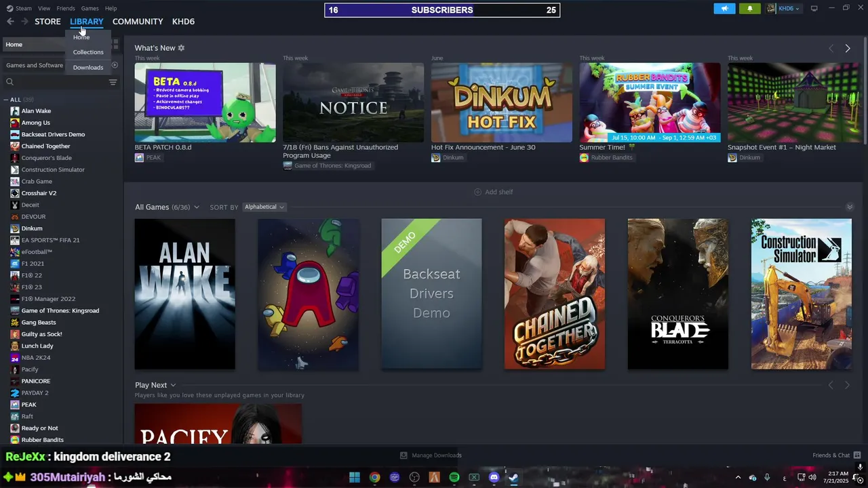Image resolution: width=868 pixels, height=488 pixels.
Task: Click the Manage Downloads icon
Action: (403, 455)
